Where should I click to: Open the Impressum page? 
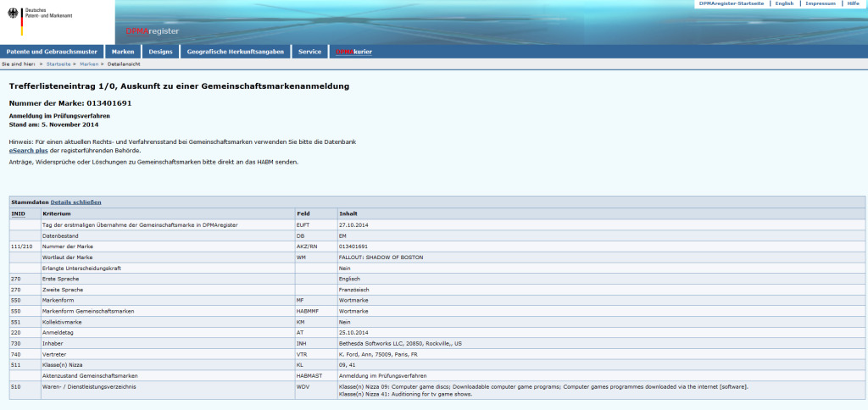pyautogui.click(x=820, y=4)
